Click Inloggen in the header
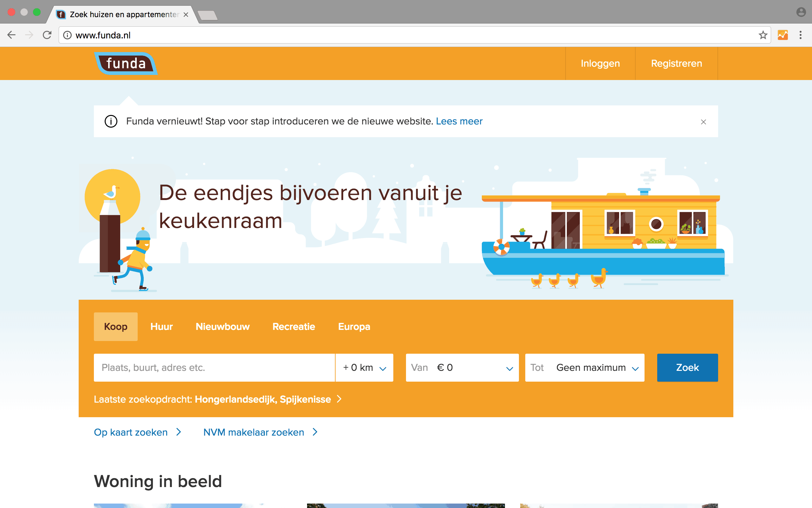 [x=600, y=63]
